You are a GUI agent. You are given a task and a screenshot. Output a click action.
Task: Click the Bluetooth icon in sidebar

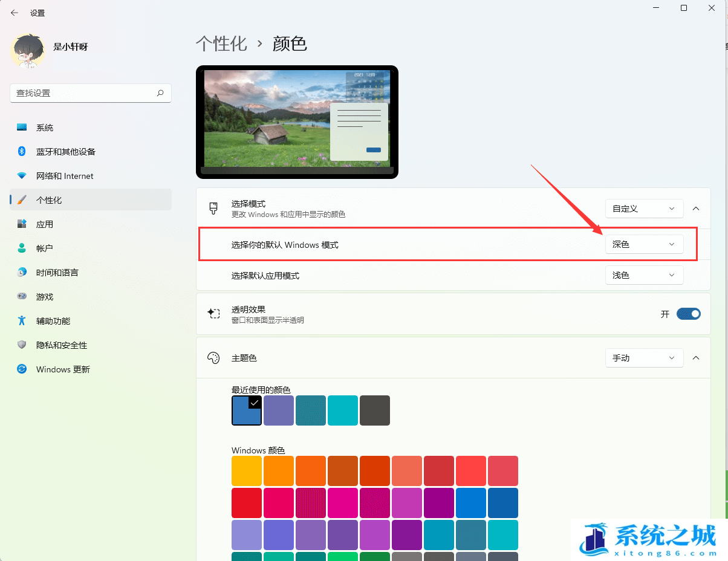click(x=22, y=152)
